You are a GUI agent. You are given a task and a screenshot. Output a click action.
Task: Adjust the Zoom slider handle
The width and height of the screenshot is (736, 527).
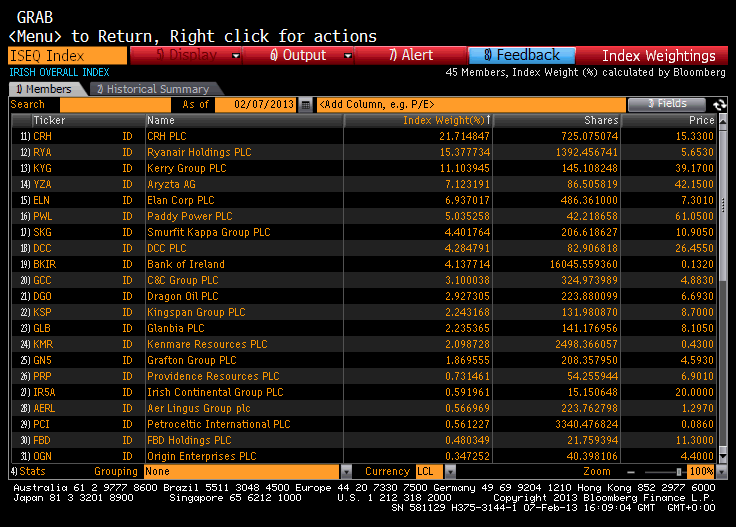679,472
